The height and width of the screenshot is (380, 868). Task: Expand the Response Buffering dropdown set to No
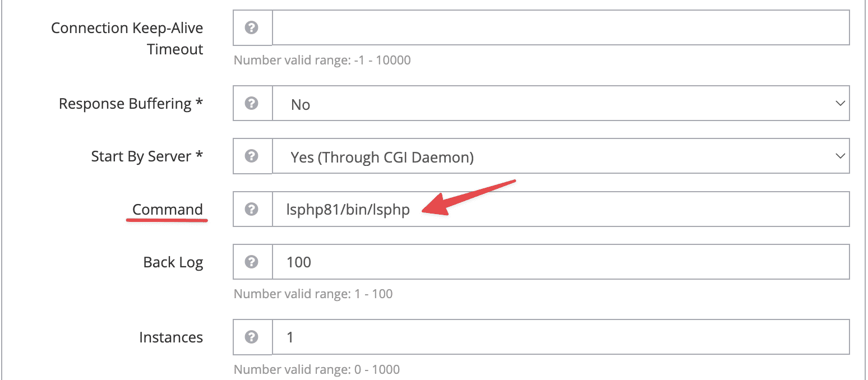(x=561, y=104)
